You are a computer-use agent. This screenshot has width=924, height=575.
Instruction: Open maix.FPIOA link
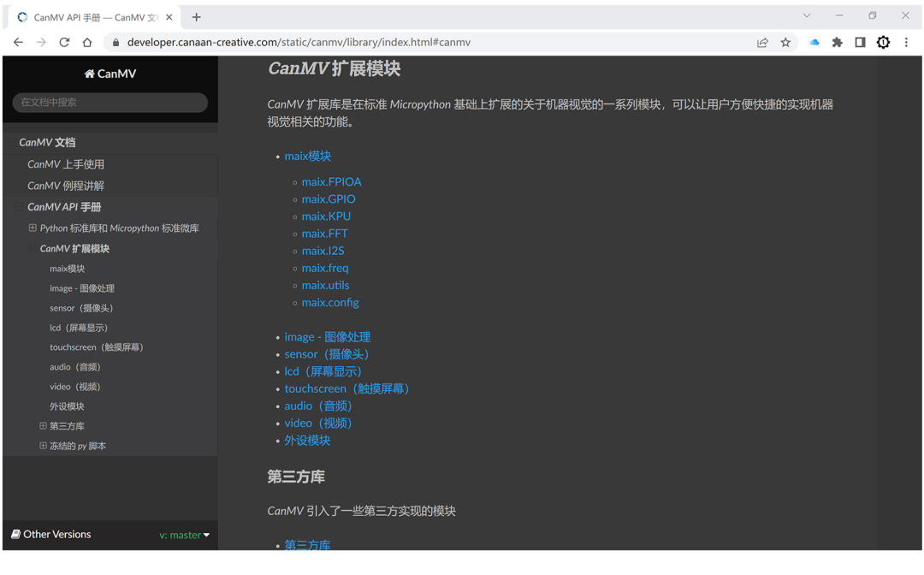[x=332, y=182]
